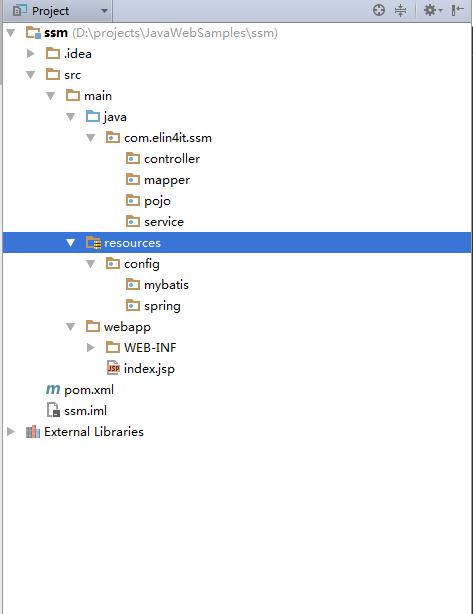Hide the Project tool window
Screen dimensions: 473x614
pos(457,10)
